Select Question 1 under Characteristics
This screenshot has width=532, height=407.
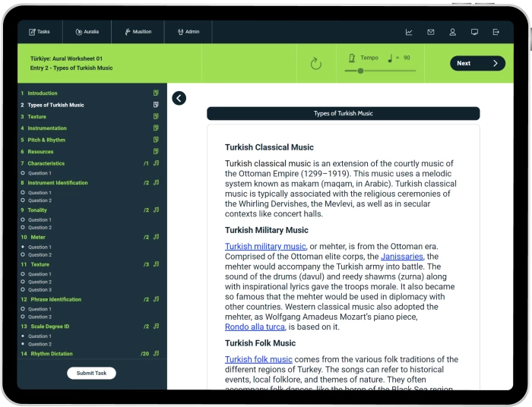(40, 173)
